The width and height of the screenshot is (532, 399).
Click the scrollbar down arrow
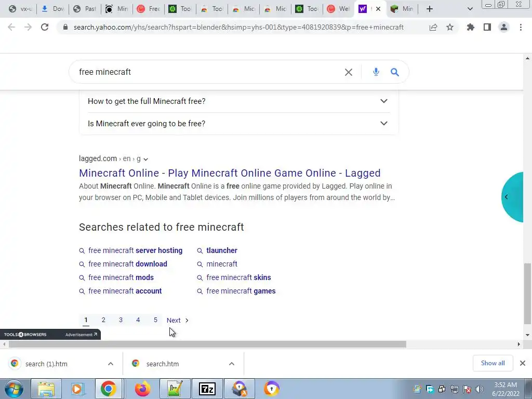pos(527,335)
